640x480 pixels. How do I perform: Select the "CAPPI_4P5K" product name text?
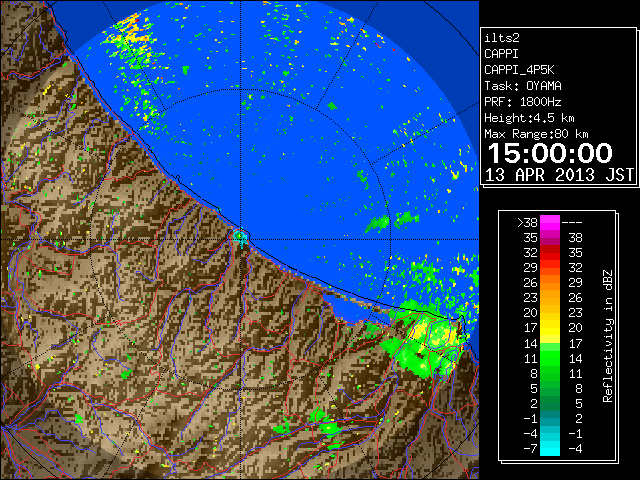[519, 70]
